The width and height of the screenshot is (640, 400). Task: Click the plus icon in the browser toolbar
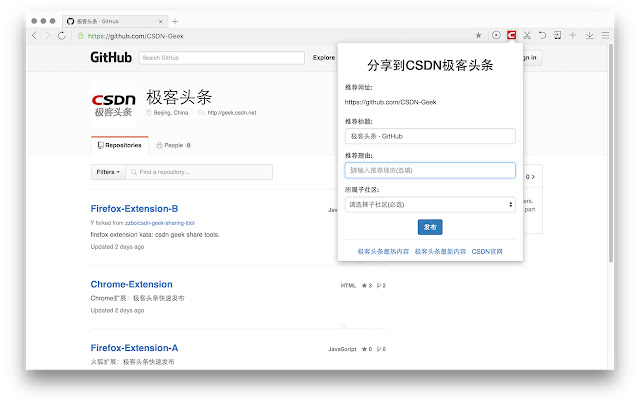573,36
